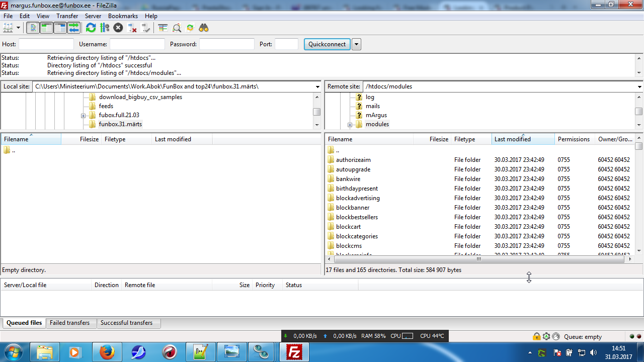Viewport: 644px width, 362px height.
Task: Open Firefox from the taskbar
Action: [107, 352]
